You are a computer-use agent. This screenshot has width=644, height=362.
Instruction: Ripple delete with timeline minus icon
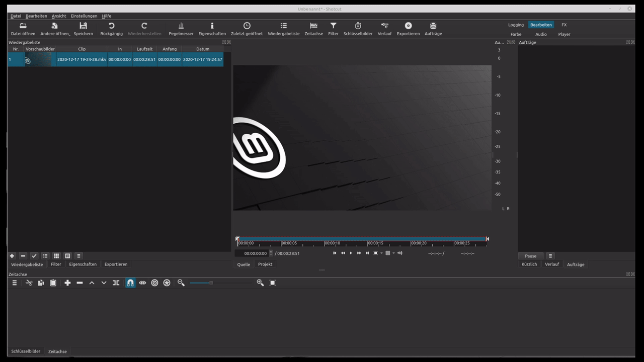[x=79, y=283]
